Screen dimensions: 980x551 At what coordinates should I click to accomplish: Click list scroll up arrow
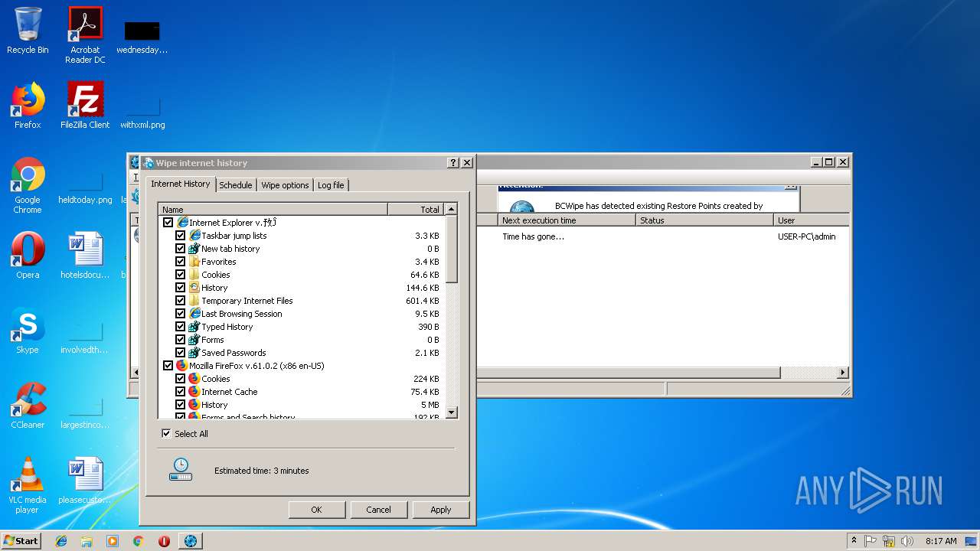pos(451,209)
